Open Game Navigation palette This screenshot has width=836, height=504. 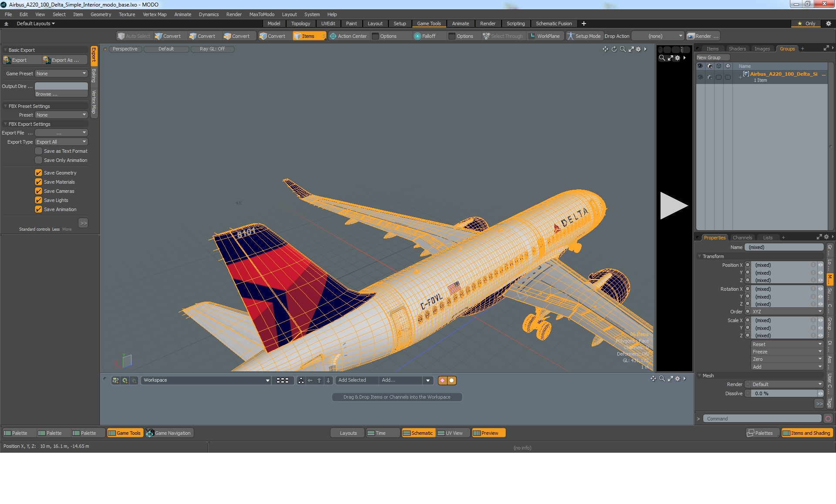coord(169,433)
